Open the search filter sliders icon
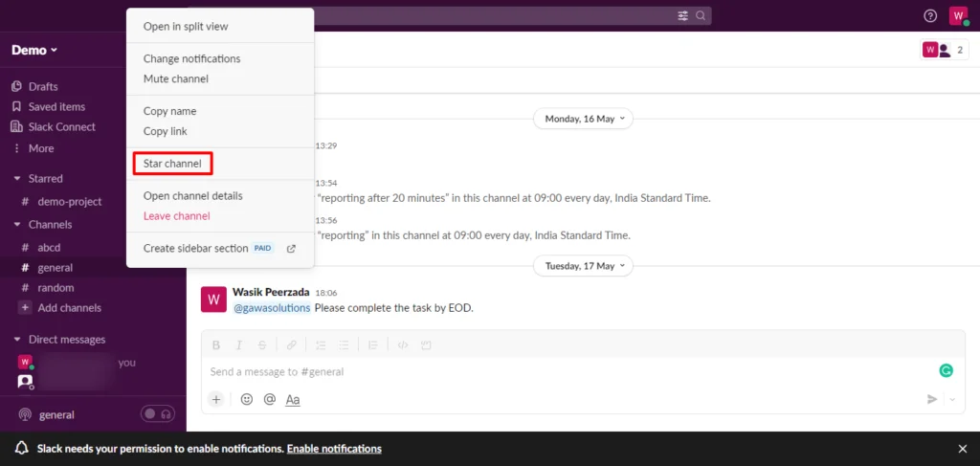 tap(683, 15)
